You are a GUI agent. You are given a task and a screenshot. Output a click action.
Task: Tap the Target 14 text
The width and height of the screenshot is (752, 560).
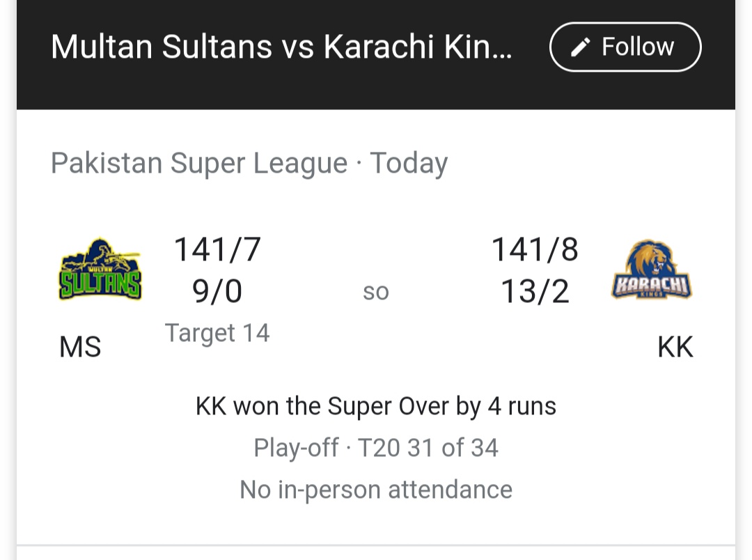217,333
